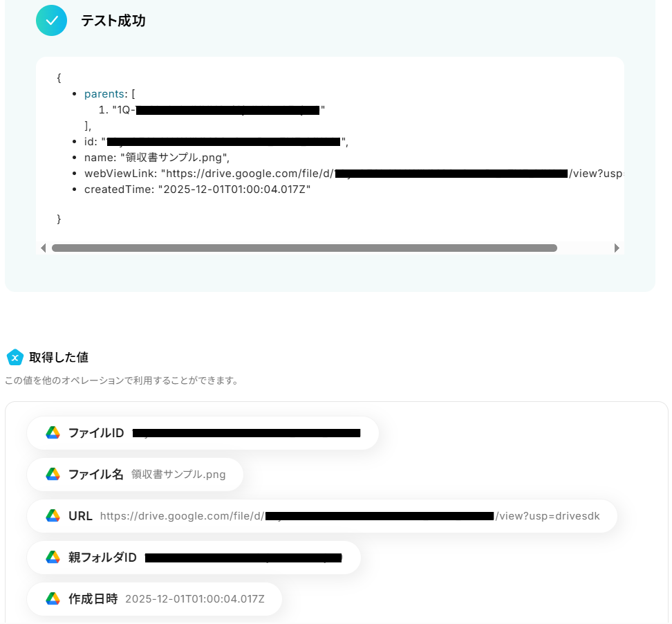672x624 pixels.
Task: Select the 作成日時 value chip
Action: click(x=154, y=599)
